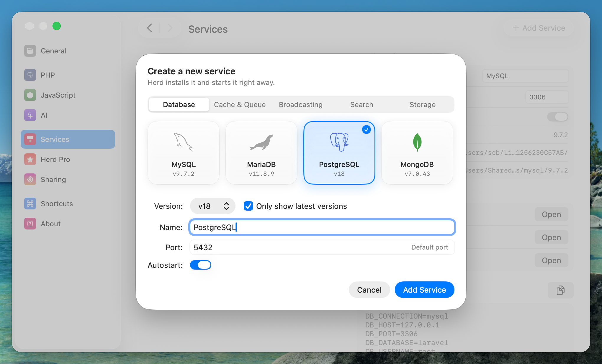Focus the 3306 port field in background
Screen dimensions: 602x364
click(x=547, y=97)
